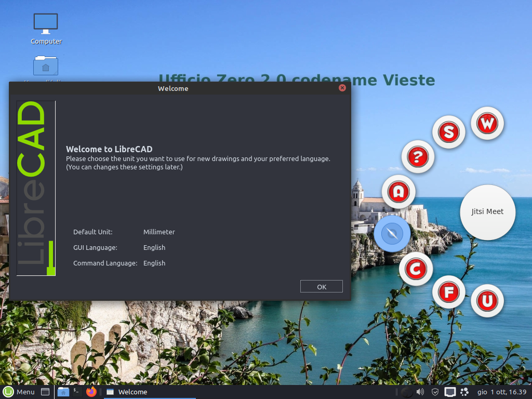Launch Firefox from the taskbar
This screenshot has height=399, width=532.
pyautogui.click(x=91, y=392)
